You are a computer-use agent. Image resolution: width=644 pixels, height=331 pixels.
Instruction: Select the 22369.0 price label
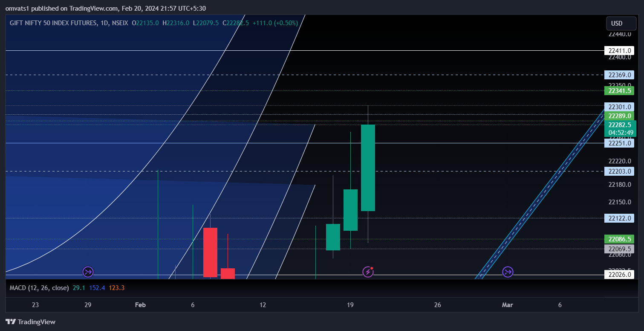tap(619, 75)
